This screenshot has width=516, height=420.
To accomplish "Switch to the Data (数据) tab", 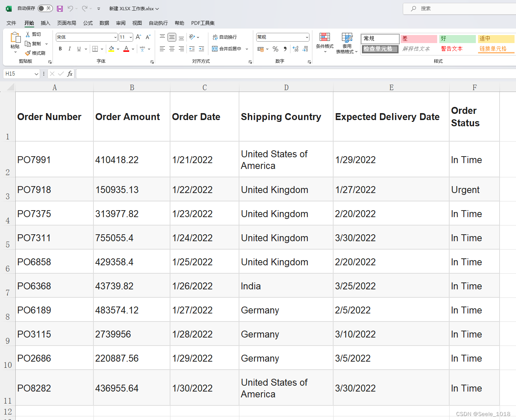I will 104,23.
